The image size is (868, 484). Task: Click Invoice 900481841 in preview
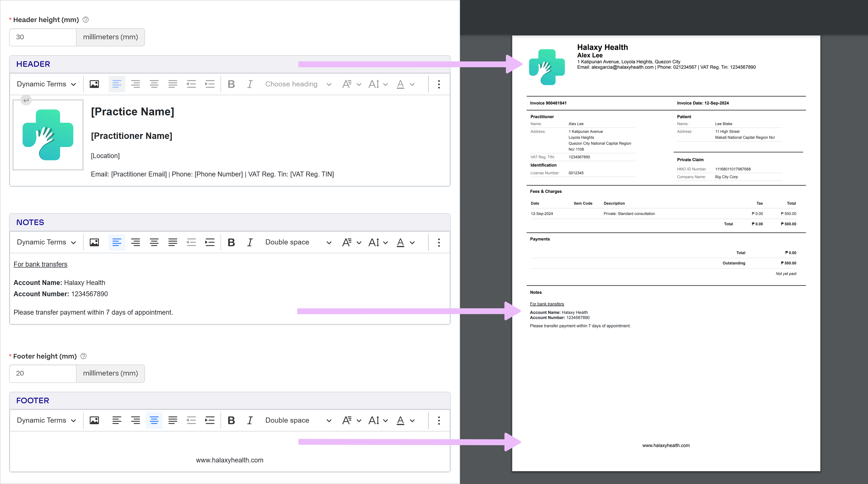(x=548, y=103)
